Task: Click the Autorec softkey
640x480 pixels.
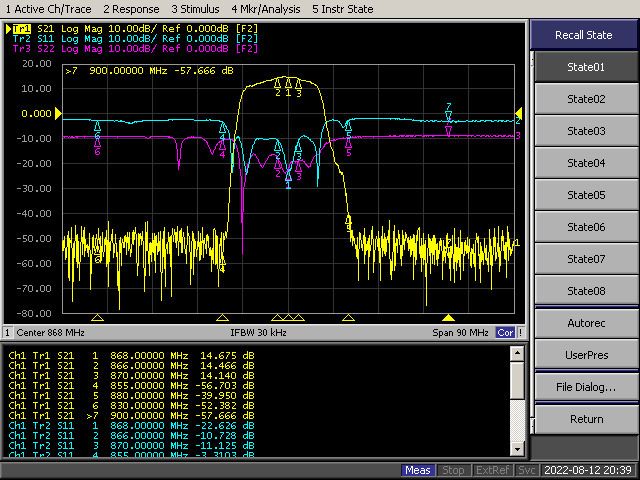Action: tap(586, 323)
